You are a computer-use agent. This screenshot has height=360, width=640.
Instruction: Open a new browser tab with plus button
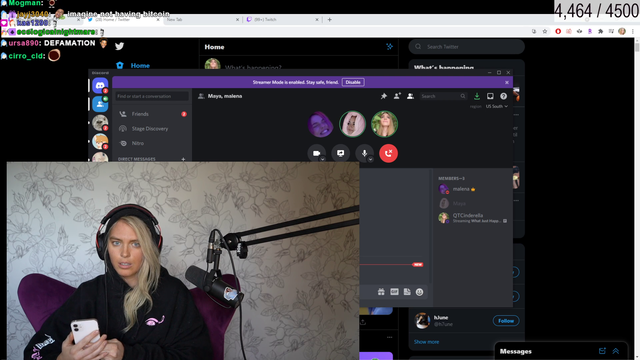point(329,19)
